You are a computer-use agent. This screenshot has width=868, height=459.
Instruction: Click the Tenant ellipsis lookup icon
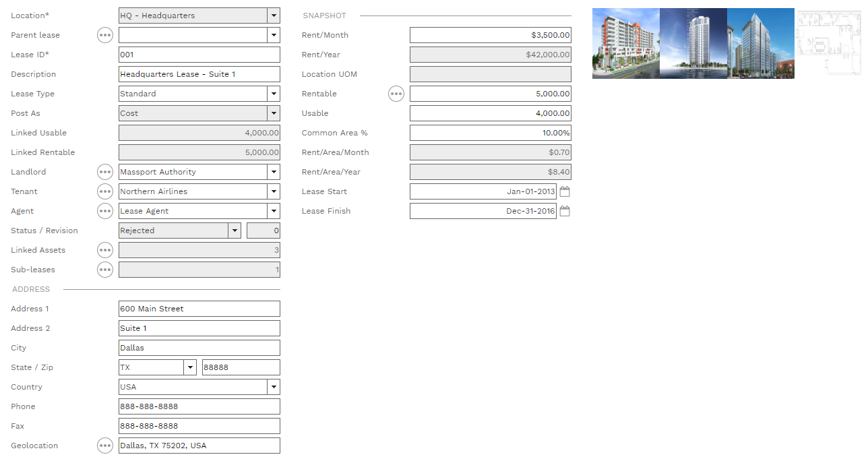[x=105, y=191]
